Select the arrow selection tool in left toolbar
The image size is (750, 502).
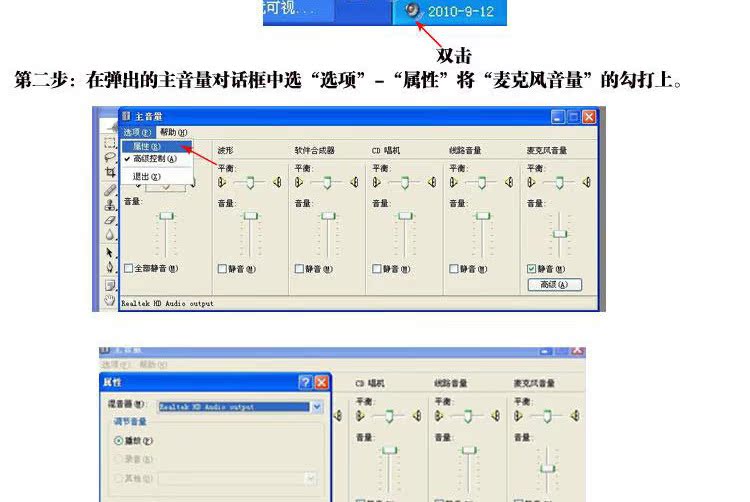110,252
